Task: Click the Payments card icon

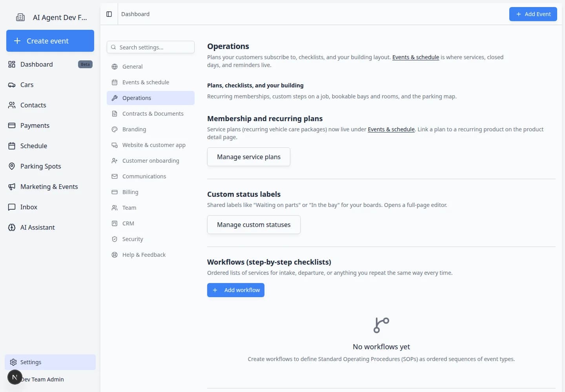Action: pyautogui.click(x=12, y=125)
